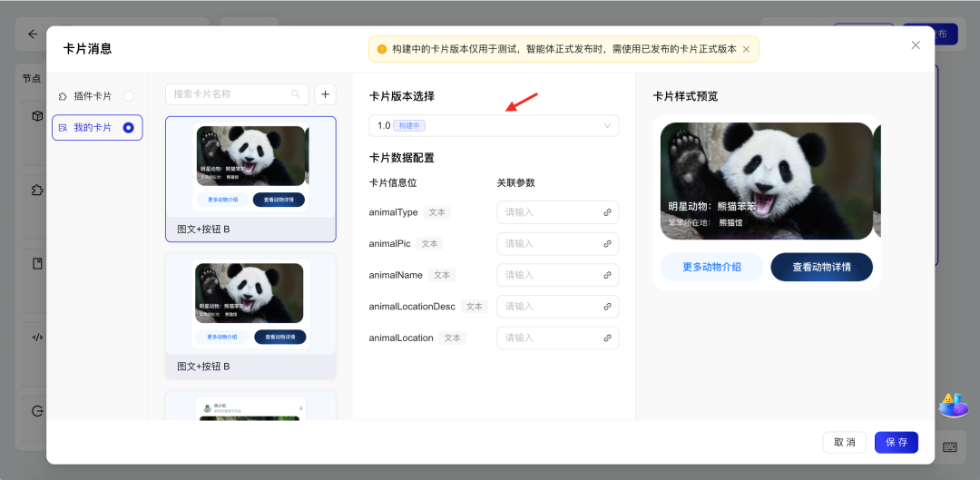The height and width of the screenshot is (480, 980).
Task: Click the puzzle node icon in the left sidebar
Action: pos(37,190)
